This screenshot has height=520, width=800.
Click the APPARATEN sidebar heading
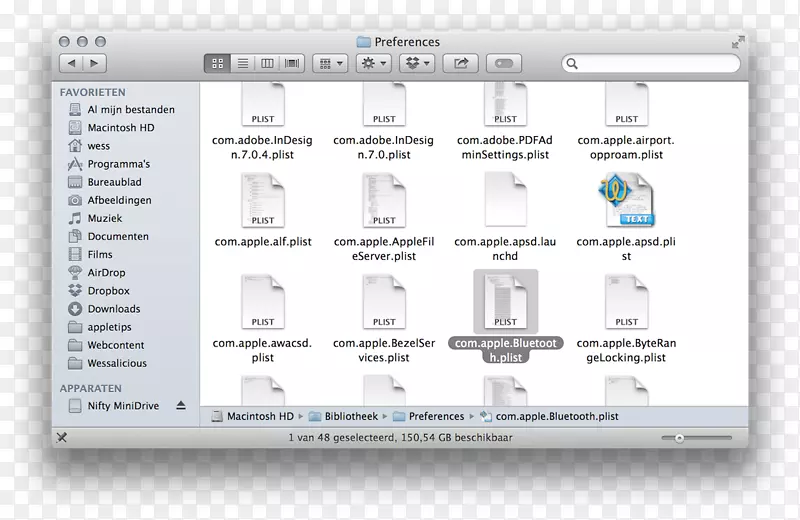pos(91,388)
